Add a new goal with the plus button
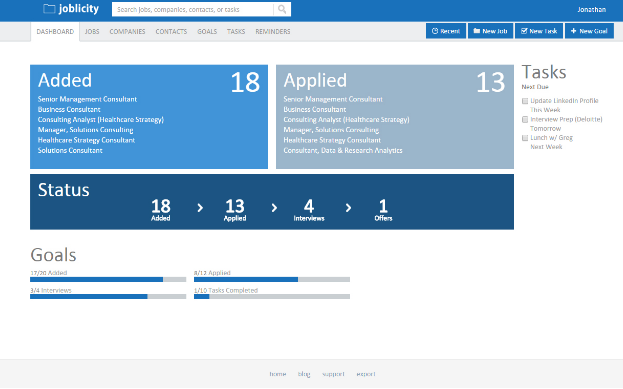 (x=589, y=31)
